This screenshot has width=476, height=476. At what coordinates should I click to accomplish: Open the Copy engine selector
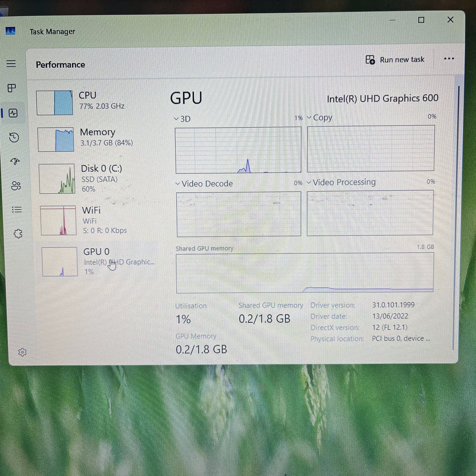point(309,118)
